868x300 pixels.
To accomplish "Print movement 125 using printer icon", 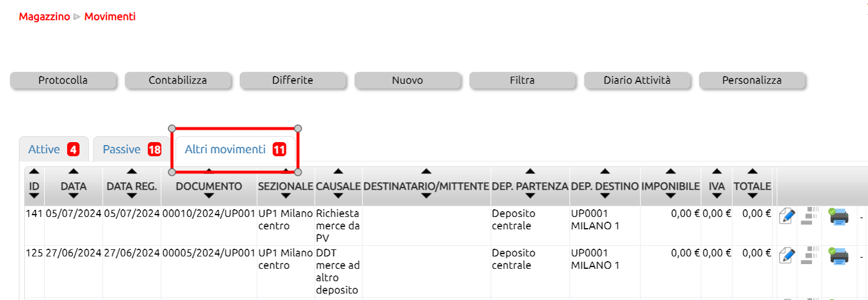I will (839, 255).
